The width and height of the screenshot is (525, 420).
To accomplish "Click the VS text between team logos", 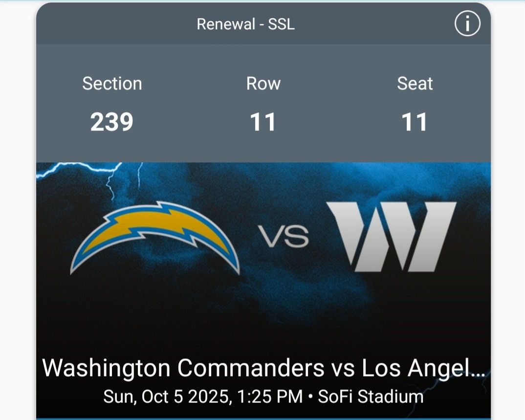I will (284, 237).
